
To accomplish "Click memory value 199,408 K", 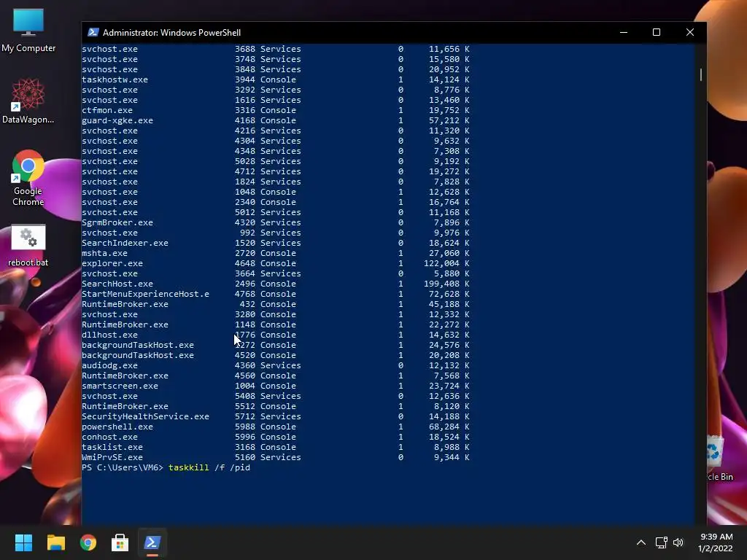I will pyautogui.click(x=447, y=284).
